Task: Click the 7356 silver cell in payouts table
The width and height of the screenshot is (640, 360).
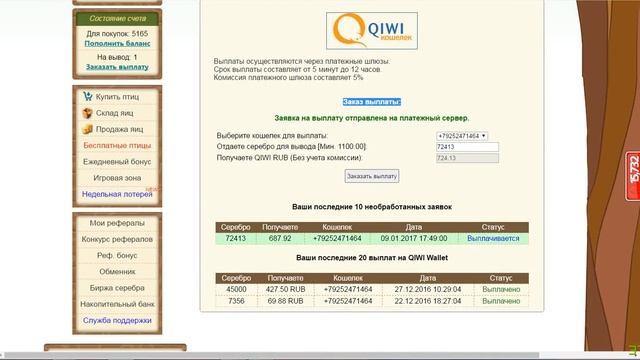Action: point(236,301)
